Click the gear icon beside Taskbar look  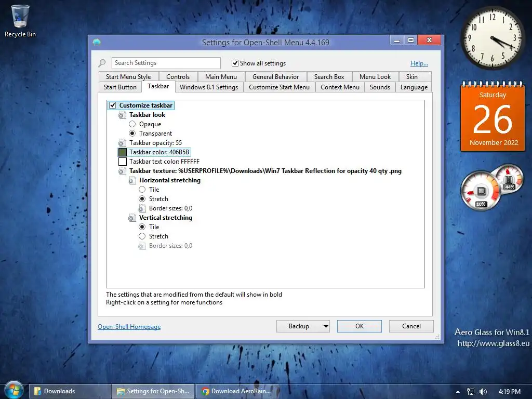(x=122, y=115)
